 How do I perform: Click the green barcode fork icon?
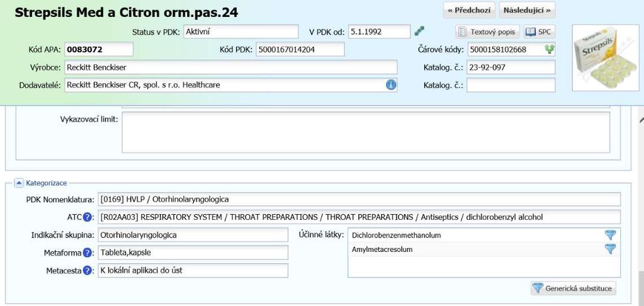click(549, 49)
